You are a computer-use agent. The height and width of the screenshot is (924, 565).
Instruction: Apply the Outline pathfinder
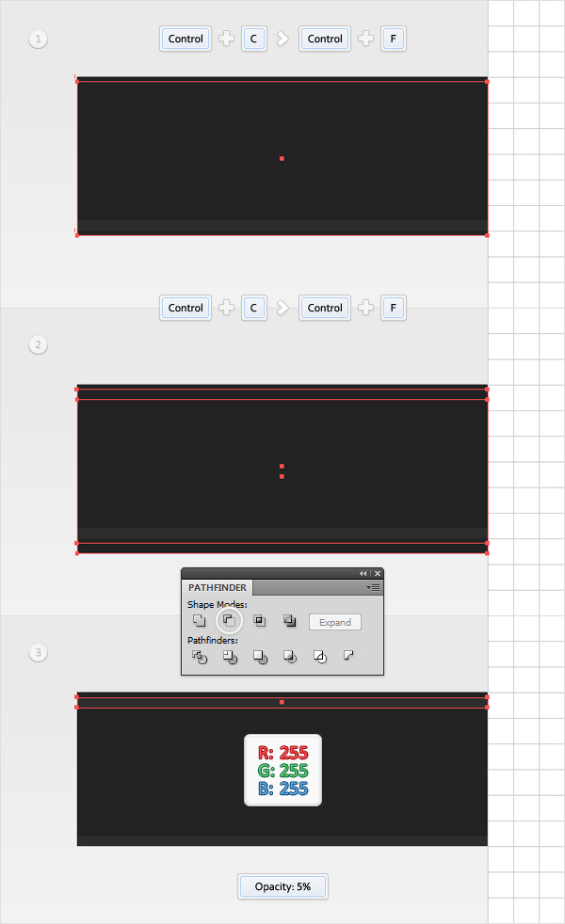pyautogui.click(x=319, y=657)
